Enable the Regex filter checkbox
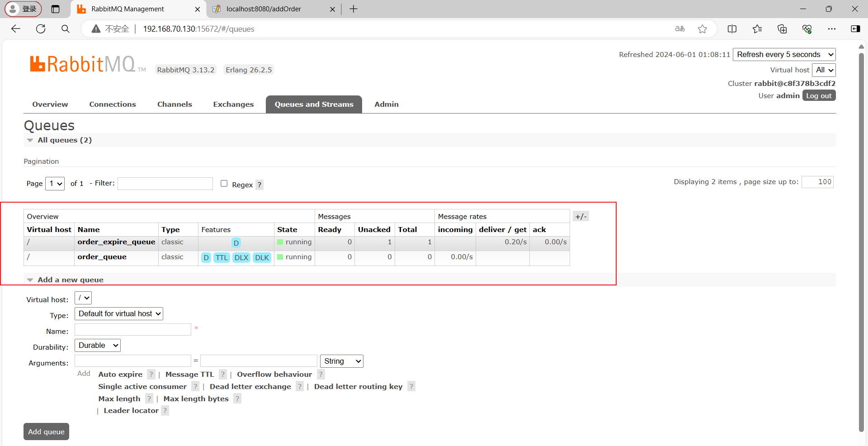Screen dimensions: 868x446 (224, 183)
